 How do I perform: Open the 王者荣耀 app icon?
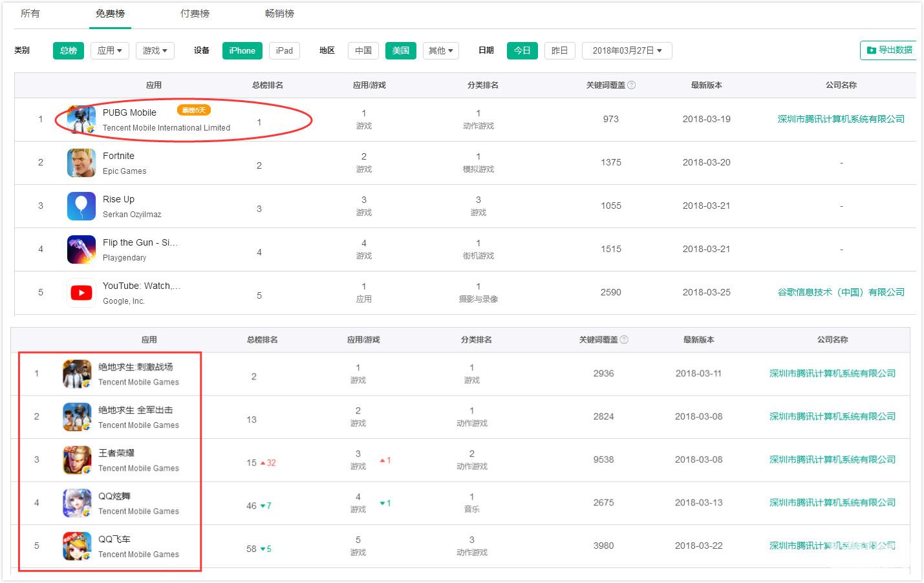pyautogui.click(x=77, y=460)
